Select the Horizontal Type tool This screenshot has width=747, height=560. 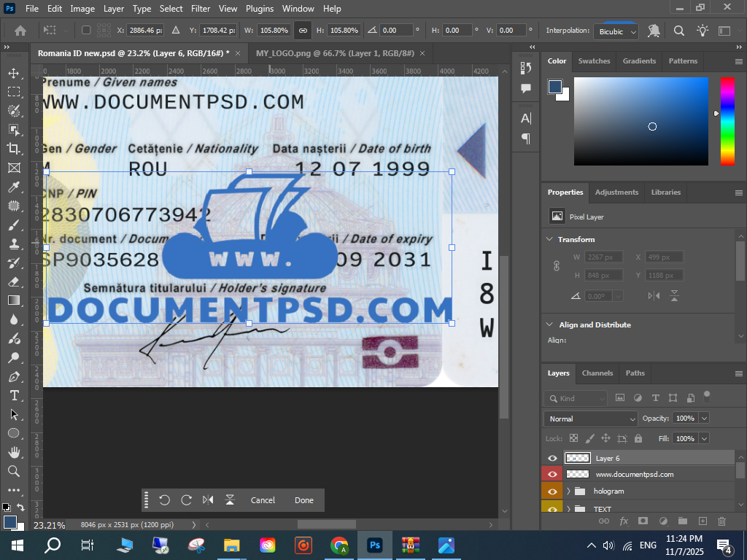tap(14, 395)
